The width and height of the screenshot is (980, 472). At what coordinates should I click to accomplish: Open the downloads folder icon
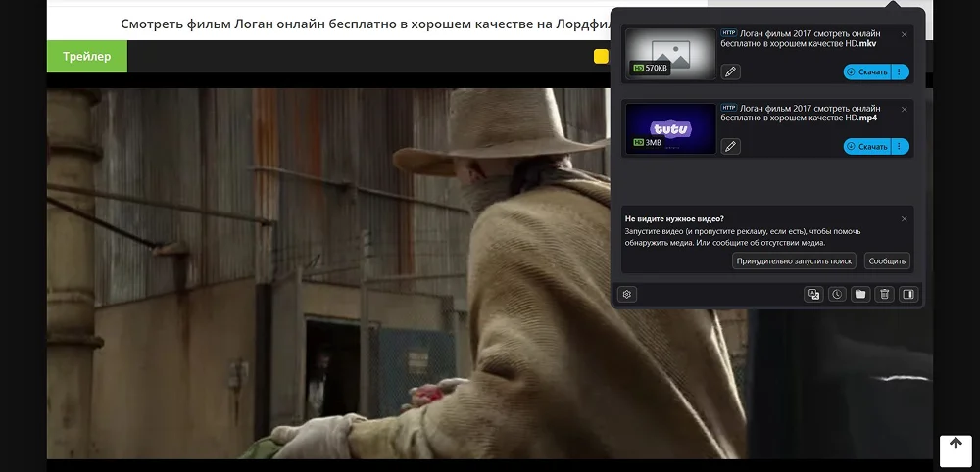(x=860, y=294)
